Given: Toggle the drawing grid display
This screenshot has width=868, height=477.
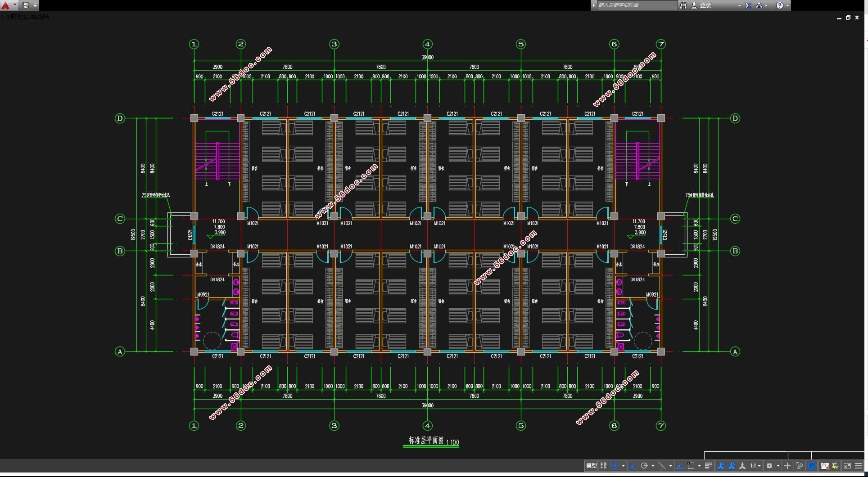Looking at the screenshot, I should pos(604,466).
